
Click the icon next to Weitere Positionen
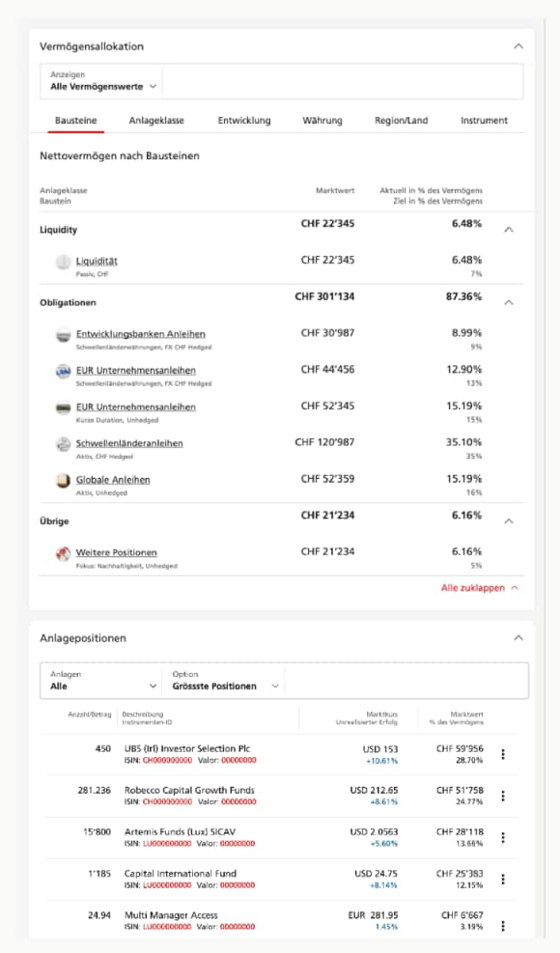point(62,551)
